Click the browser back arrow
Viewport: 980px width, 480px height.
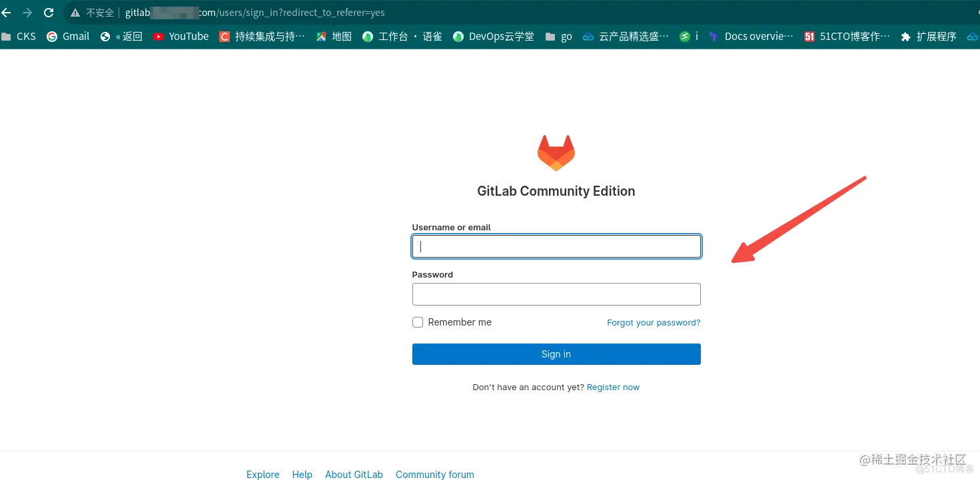6,13
